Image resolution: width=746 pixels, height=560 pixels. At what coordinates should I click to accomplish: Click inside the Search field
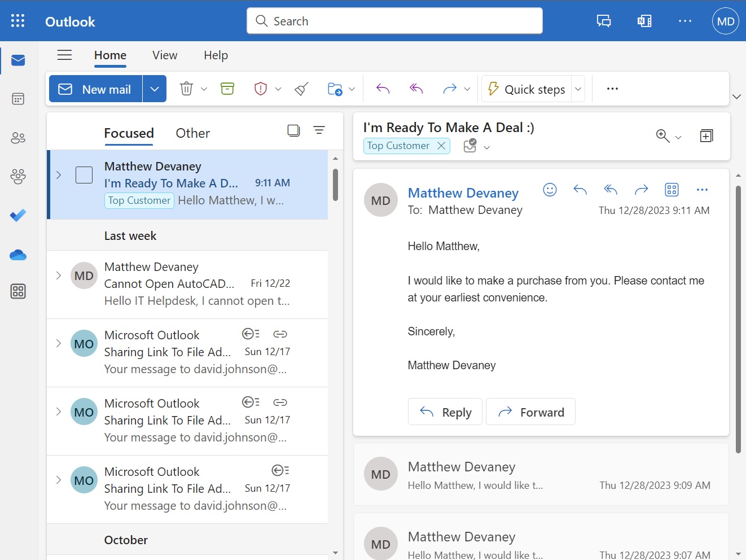click(x=394, y=20)
